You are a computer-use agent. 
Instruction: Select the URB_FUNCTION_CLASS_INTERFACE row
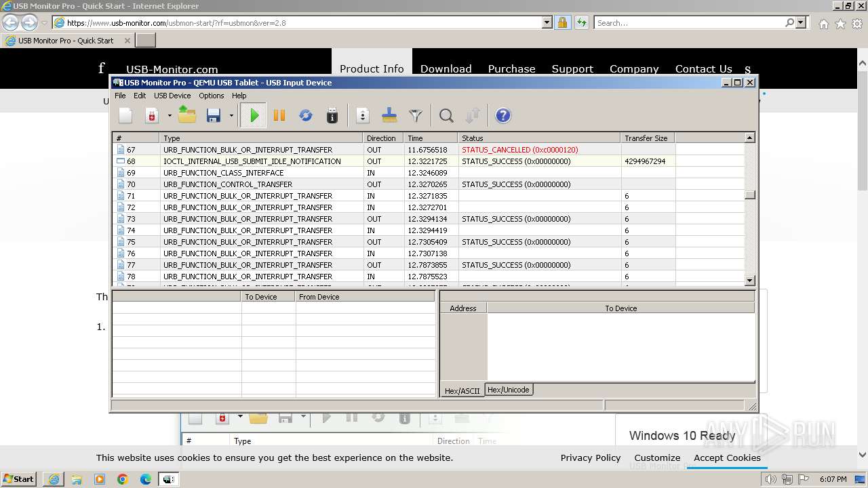coord(429,173)
